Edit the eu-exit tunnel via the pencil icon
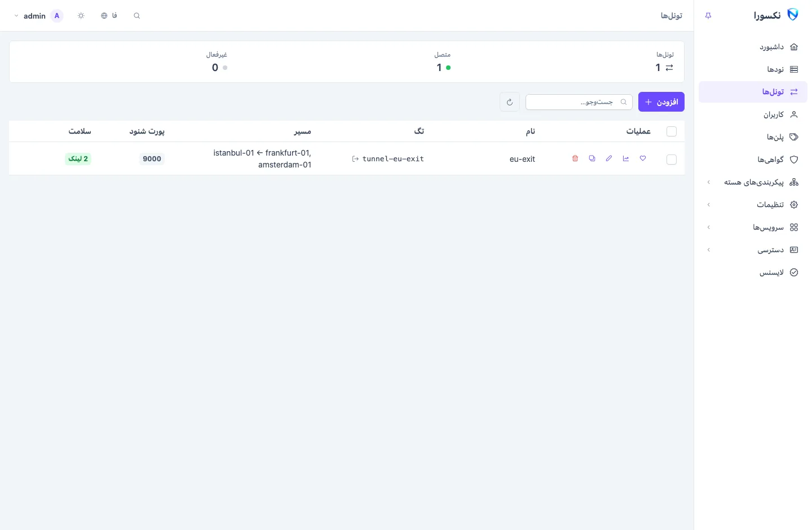The image size is (812, 530). click(x=609, y=158)
